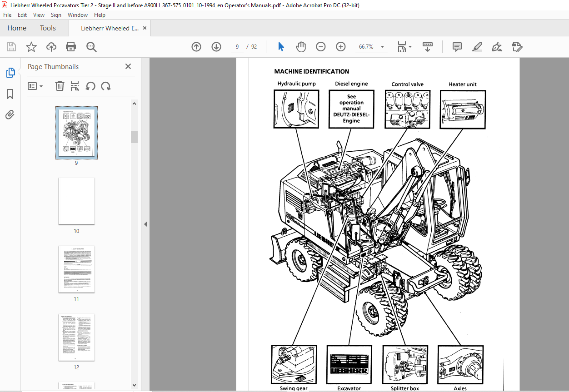Click the page number input field
Screen dimensions: 569x392
[x=237, y=47]
